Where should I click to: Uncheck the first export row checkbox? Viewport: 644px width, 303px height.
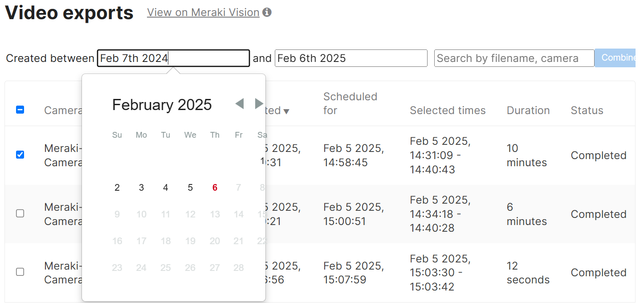tap(20, 155)
